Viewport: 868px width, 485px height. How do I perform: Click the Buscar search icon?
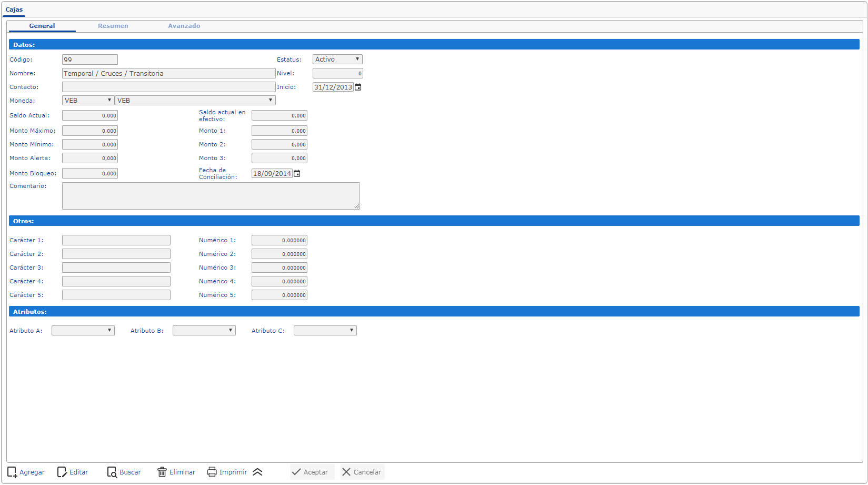(112, 472)
